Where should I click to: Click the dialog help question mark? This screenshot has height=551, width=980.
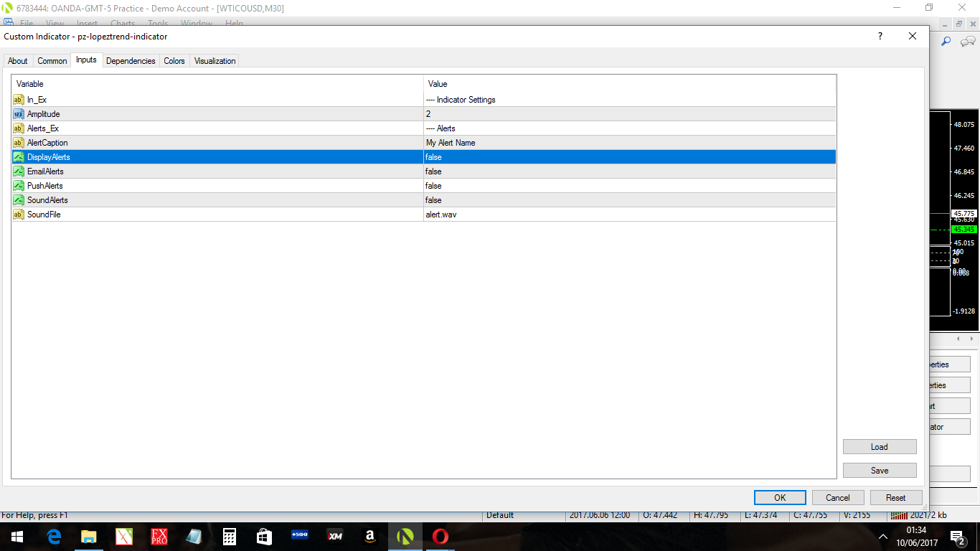[880, 36]
